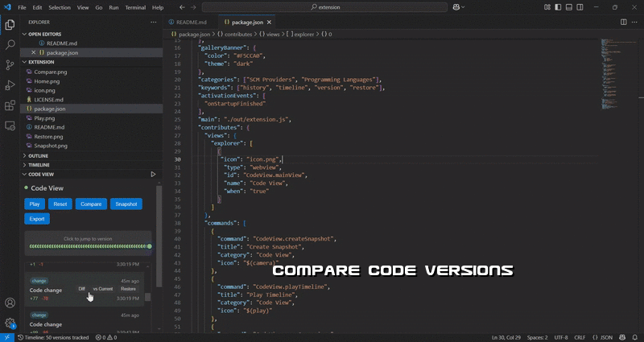
Task: Click the Copilot status icon in status bar
Action: (622, 337)
